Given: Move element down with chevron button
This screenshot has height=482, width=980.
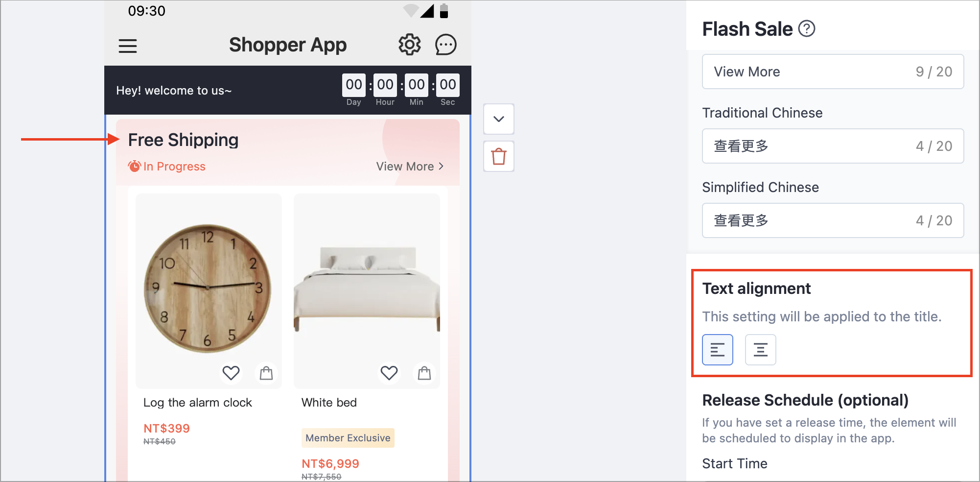Looking at the screenshot, I should coord(499,119).
